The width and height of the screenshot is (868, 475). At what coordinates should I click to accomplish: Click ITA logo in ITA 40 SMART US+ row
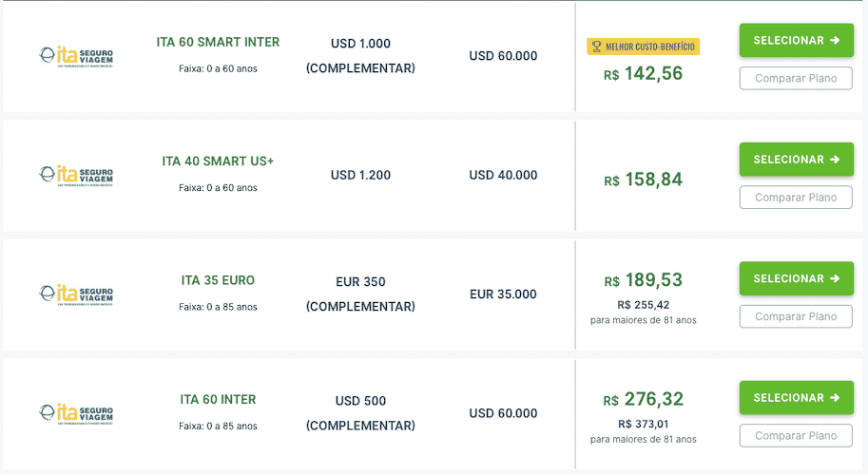point(76,176)
